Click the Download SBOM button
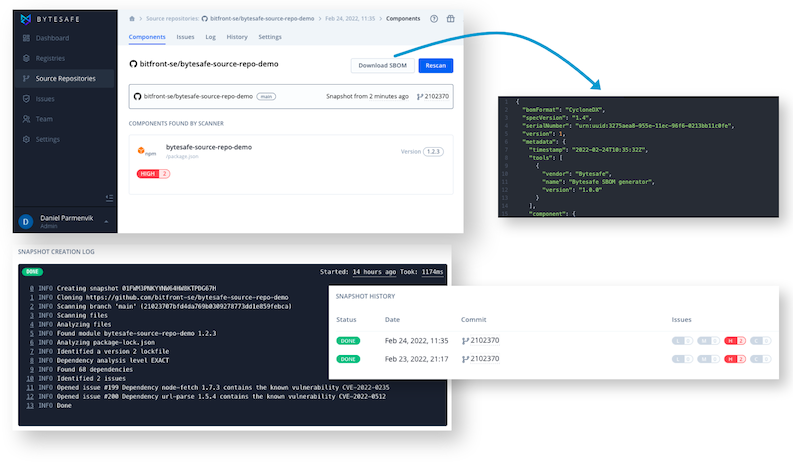The height and width of the screenshot is (462, 793). click(382, 65)
